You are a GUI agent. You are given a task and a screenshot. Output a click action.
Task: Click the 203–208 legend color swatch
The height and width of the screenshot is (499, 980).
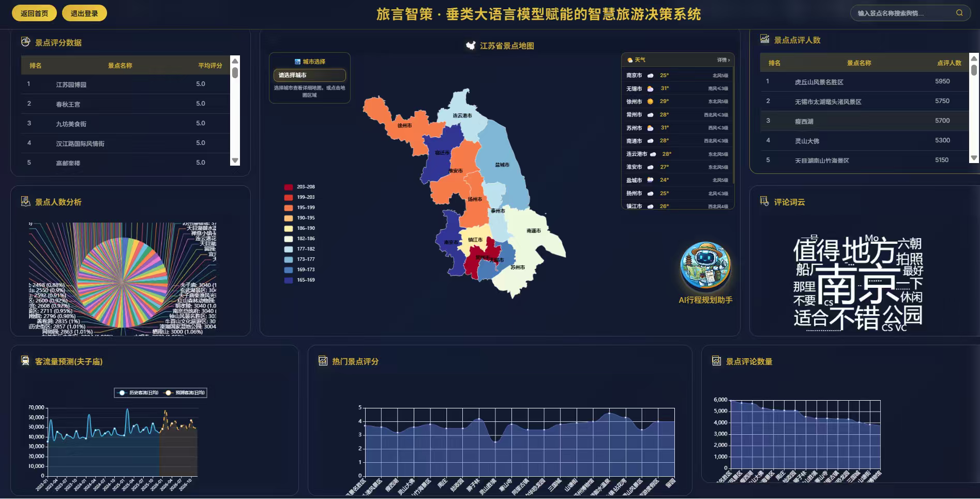289,187
